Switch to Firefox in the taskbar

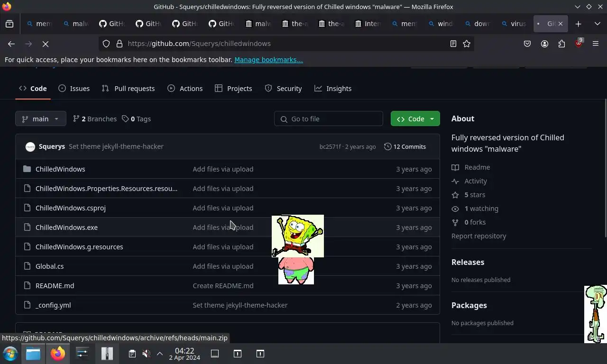(x=58, y=354)
